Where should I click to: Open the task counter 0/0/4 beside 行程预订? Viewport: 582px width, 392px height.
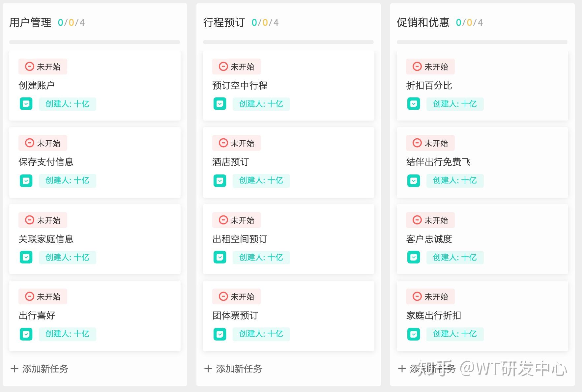pos(264,22)
